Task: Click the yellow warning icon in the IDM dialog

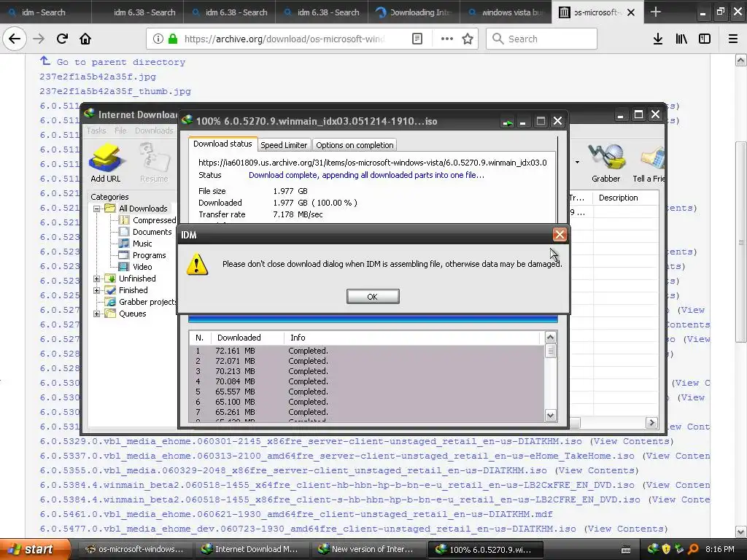Action: point(197,264)
